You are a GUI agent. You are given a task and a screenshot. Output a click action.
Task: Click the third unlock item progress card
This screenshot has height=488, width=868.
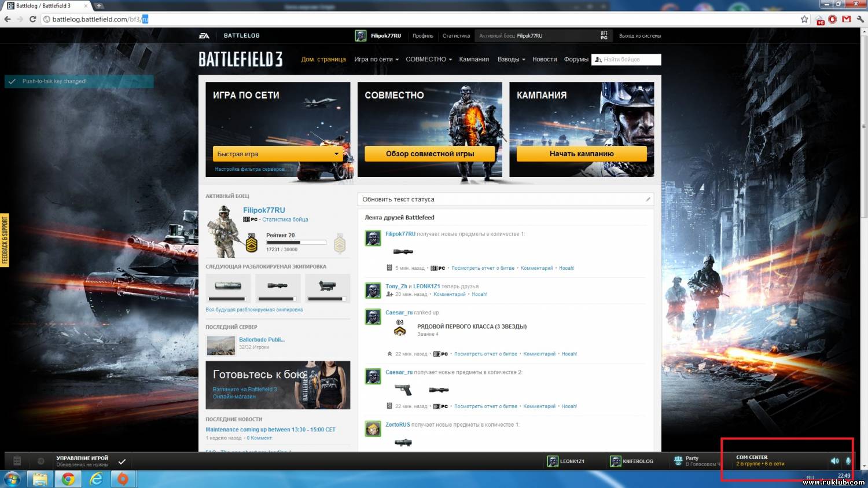click(328, 288)
